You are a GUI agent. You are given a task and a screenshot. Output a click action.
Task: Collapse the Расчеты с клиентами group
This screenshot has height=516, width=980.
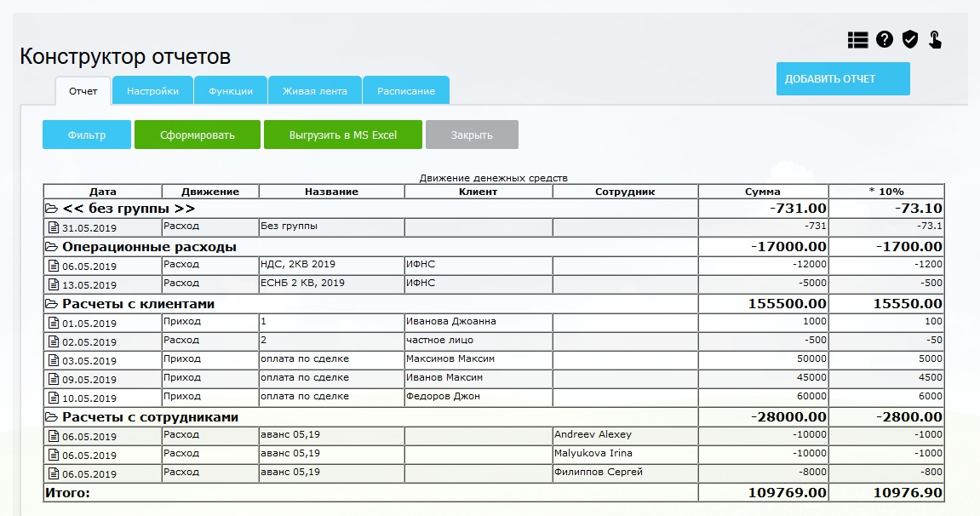(x=51, y=304)
